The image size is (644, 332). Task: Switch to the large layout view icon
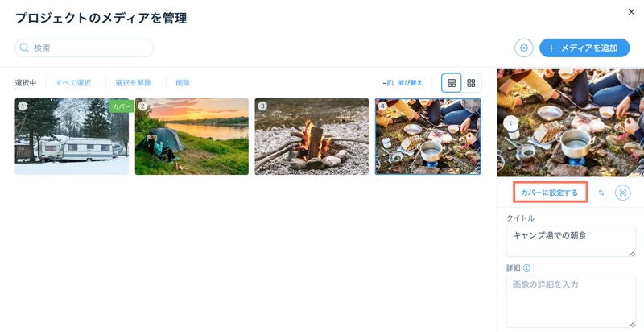point(452,83)
